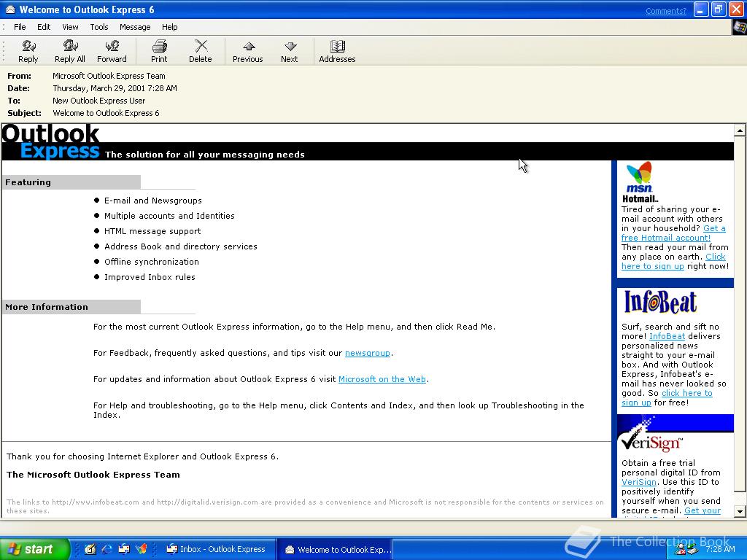The width and height of the screenshot is (747, 560).
Task: Open the File menu
Action: pyautogui.click(x=20, y=27)
